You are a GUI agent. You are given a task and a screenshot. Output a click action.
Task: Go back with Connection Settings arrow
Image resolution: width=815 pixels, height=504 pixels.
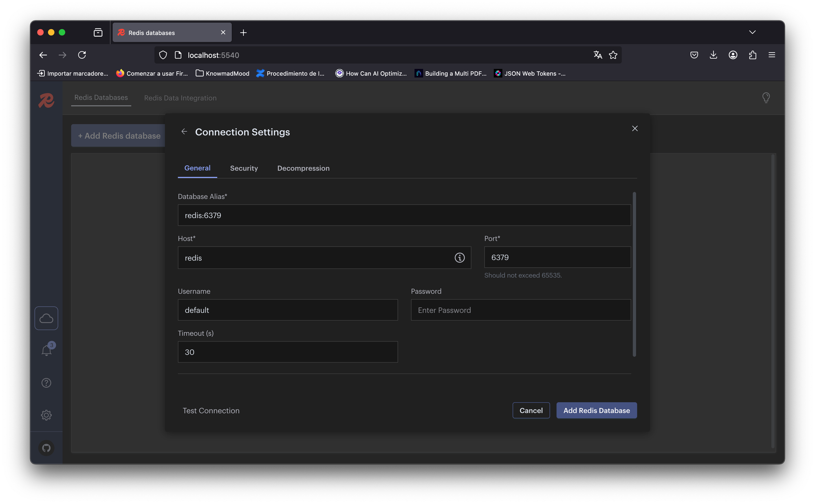(x=184, y=131)
